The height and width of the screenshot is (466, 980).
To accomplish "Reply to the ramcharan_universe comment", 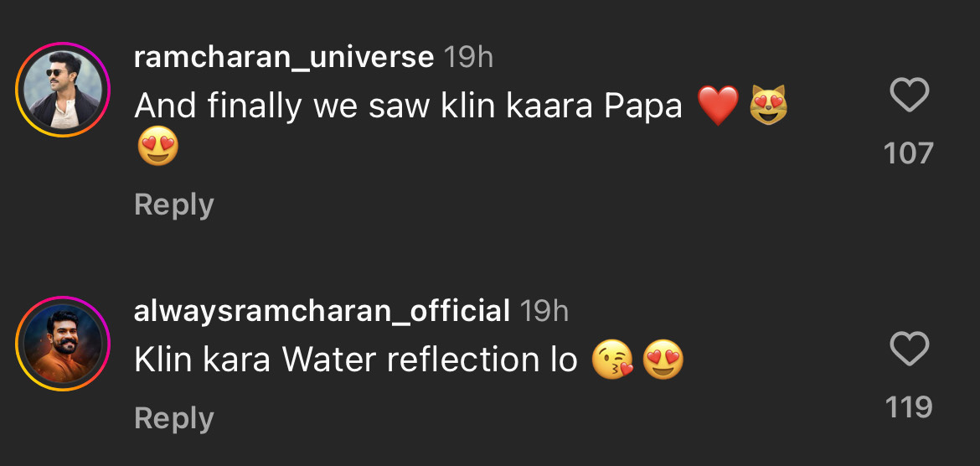I will click(x=174, y=205).
